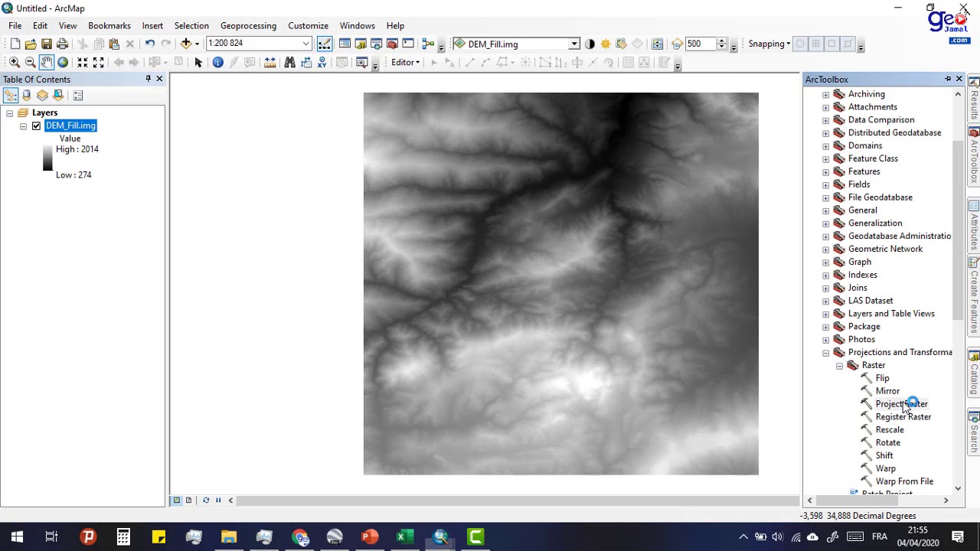980x551 pixels.
Task: Collapse the Projections and Transformations toolset
Action: click(x=825, y=353)
